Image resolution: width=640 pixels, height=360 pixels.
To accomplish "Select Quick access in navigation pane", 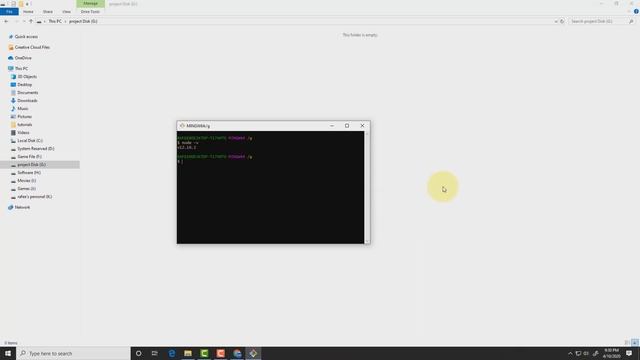I will tap(26, 37).
